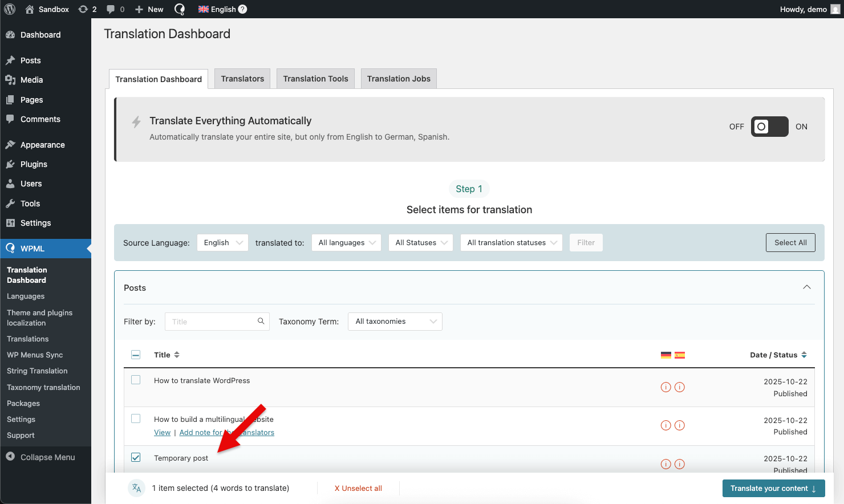The image size is (844, 504).
Task: Turn on Translate Everything Automatically switch
Action: [x=769, y=127]
